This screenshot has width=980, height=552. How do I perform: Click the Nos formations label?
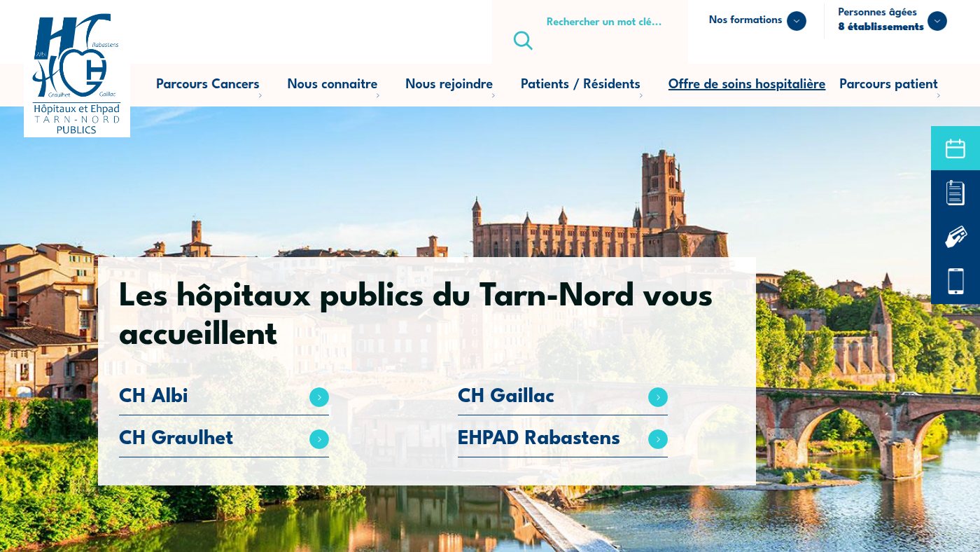745,20
